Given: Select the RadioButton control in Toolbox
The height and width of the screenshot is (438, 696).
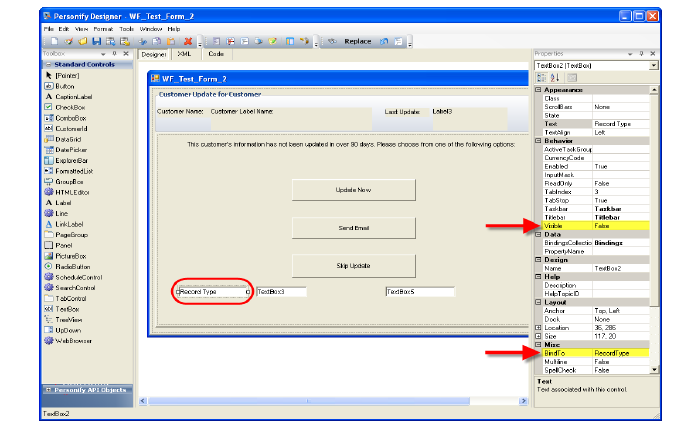Looking at the screenshot, I should pos(74,265).
